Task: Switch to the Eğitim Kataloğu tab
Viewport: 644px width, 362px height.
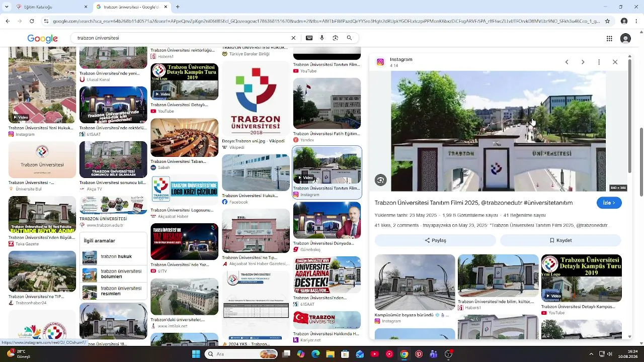Action: coord(50,7)
